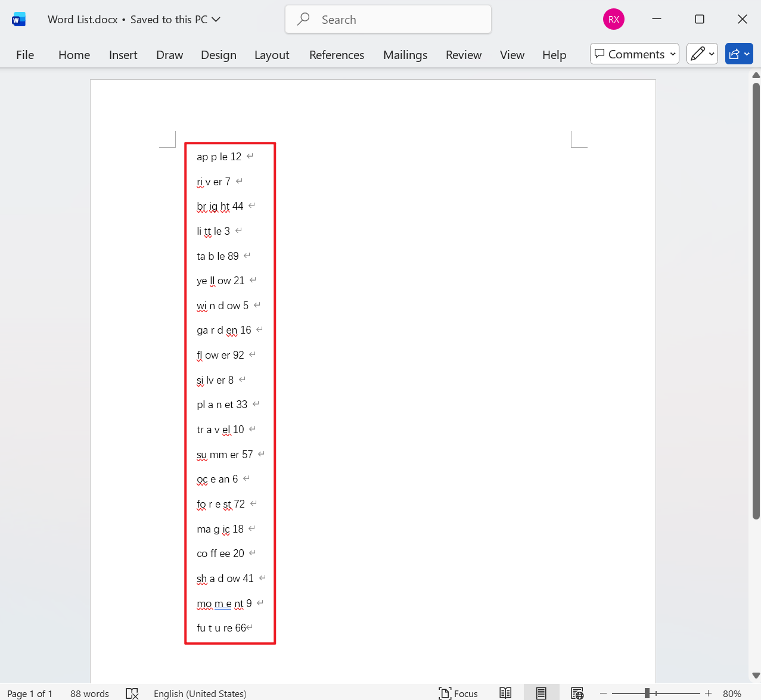Click the Word app logo icon

pos(18,18)
